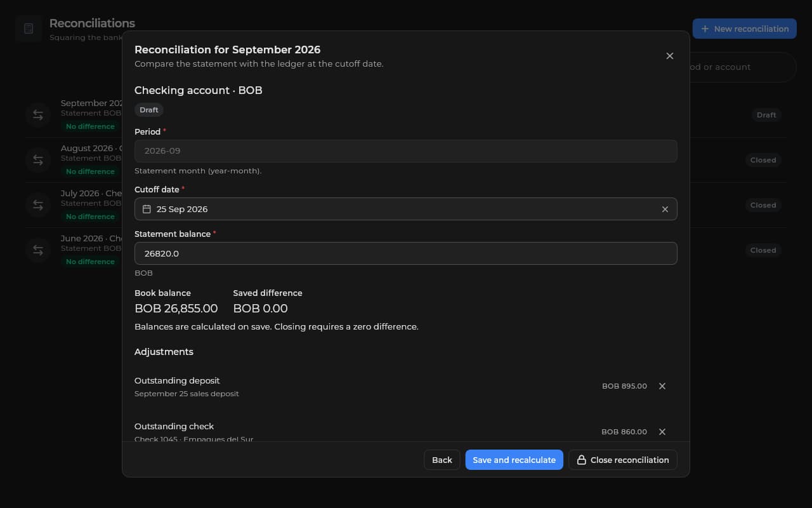The image size is (812, 508).
Task: Click the BOB 895.00 adjustment amount
Action: pos(625,386)
